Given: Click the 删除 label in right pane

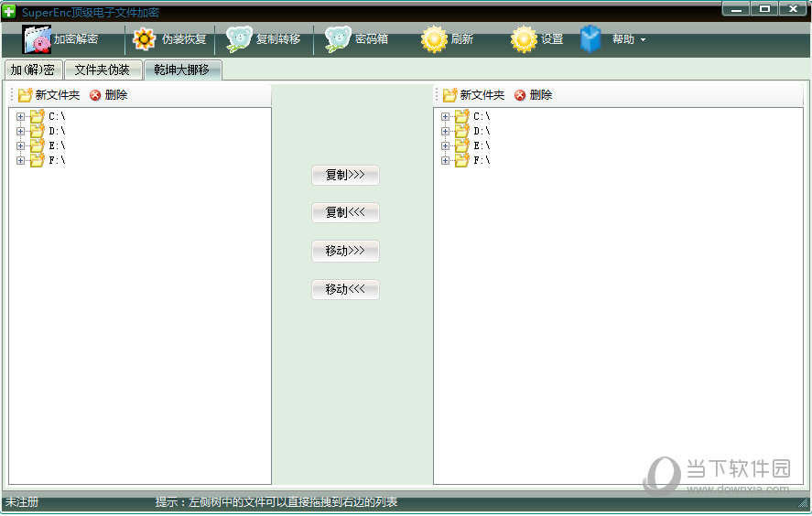Looking at the screenshot, I should [x=541, y=95].
